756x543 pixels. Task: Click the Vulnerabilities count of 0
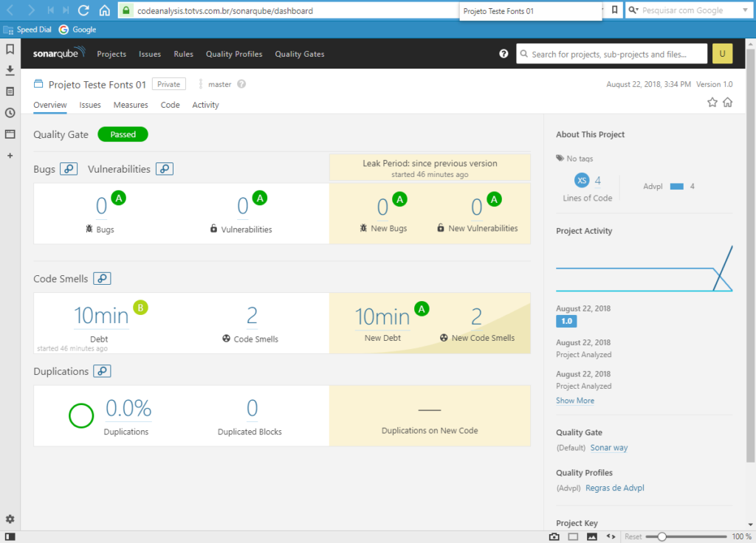point(242,207)
